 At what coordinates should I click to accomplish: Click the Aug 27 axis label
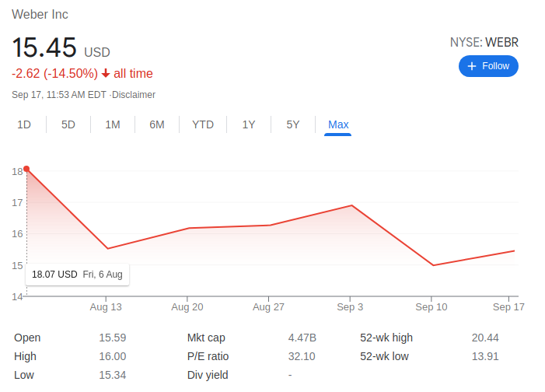pyautogui.click(x=268, y=306)
